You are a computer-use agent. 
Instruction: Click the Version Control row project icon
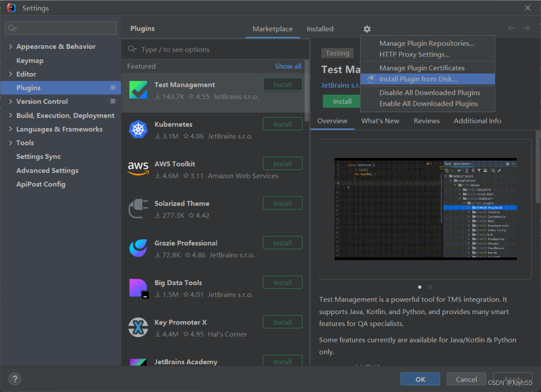[x=113, y=101]
